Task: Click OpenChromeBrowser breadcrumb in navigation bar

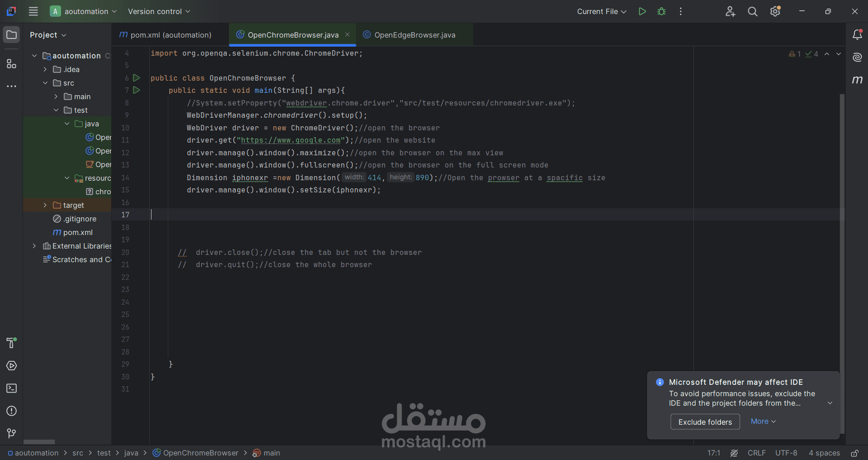Action: [195, 453]
